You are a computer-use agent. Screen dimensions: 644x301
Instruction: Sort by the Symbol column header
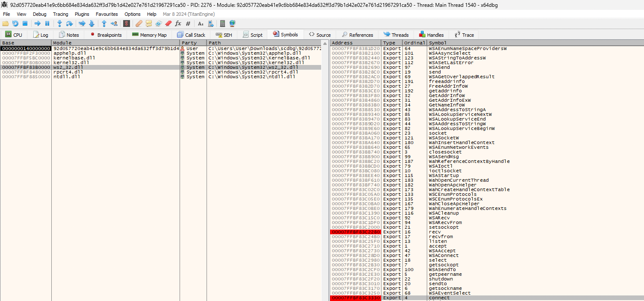535,43
